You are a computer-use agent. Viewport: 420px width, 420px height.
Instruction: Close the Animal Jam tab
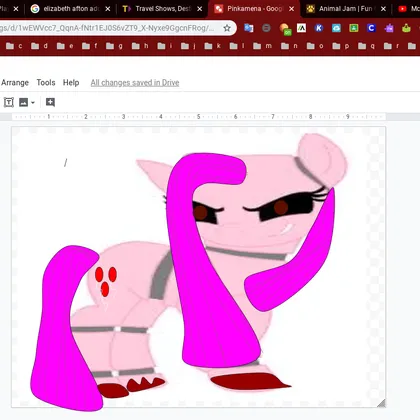pos(383,9)
